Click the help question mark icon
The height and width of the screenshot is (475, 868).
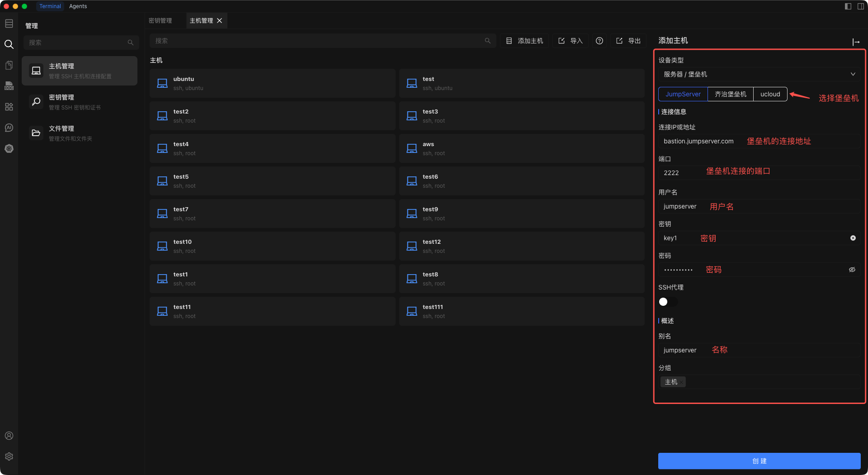[599, 41]
